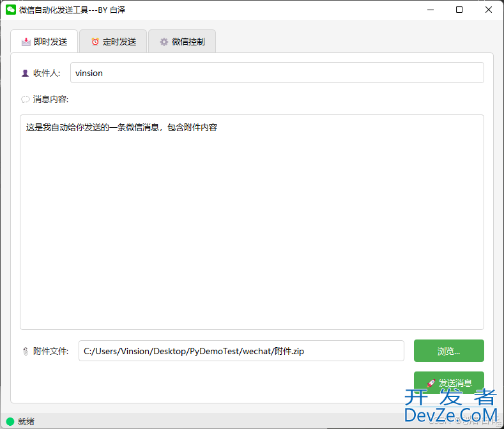The width and height of the screenshot is (504, 429).
Task: Click the inbox icon on 即时发送 tab
Action: [x=26, y=42]
